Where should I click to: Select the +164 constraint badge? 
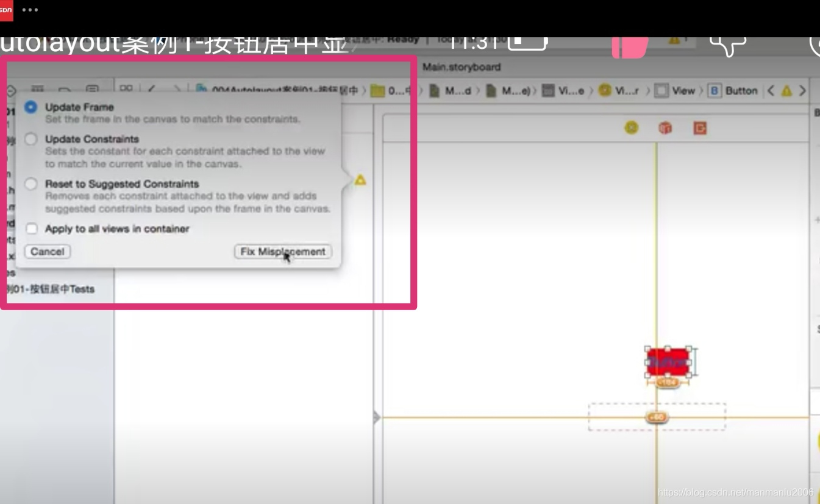pos(668,383)
